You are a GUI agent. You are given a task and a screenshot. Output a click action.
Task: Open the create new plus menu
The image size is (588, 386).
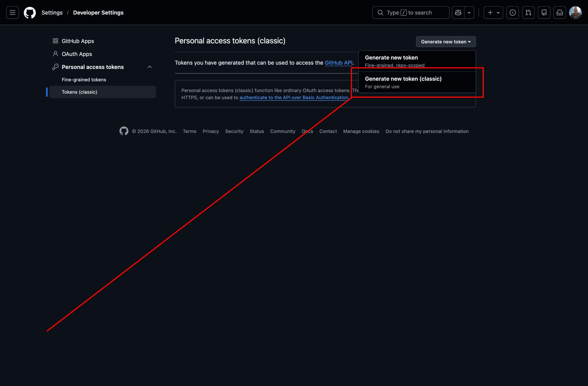point(493,13)
